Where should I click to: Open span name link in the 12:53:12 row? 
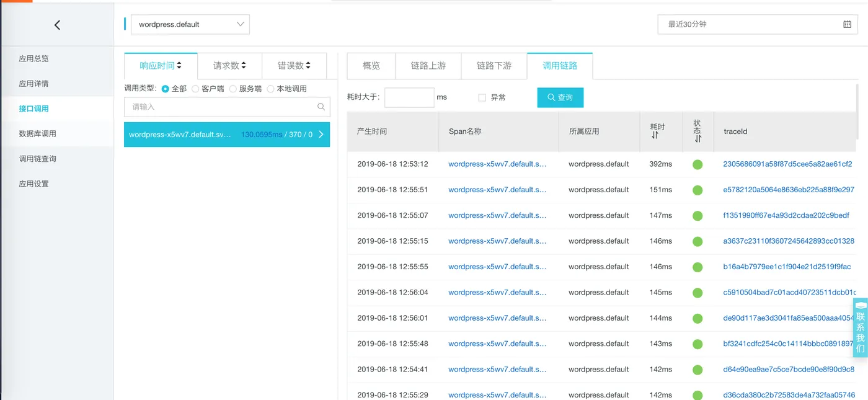(497, 164)
